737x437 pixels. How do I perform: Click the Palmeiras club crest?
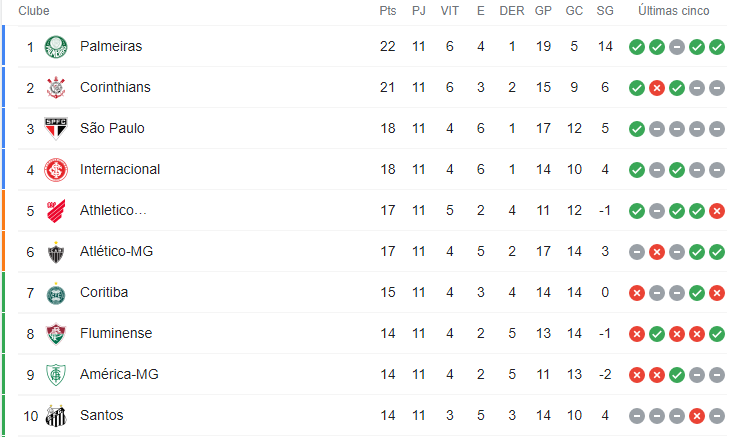coord(56,47)
